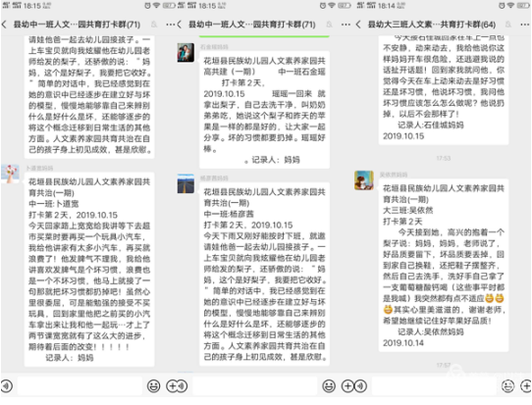
Task: Tap sender name 石金瑶妈妈
Action: pos(214,47)
